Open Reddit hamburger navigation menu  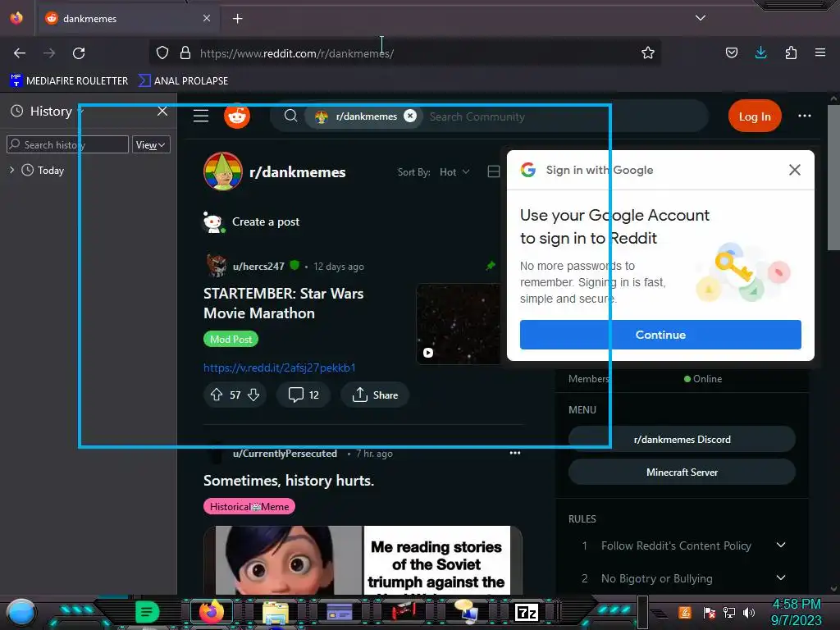(x=201, y=116)
